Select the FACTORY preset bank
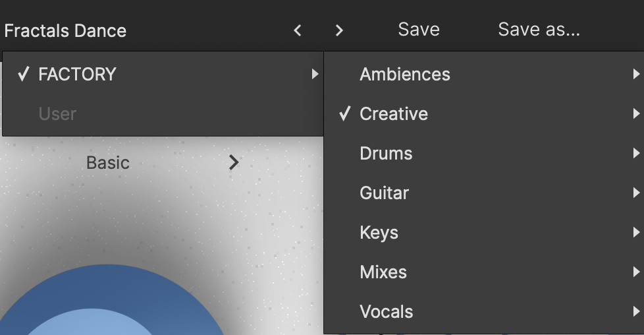 (x=77, y=75)
